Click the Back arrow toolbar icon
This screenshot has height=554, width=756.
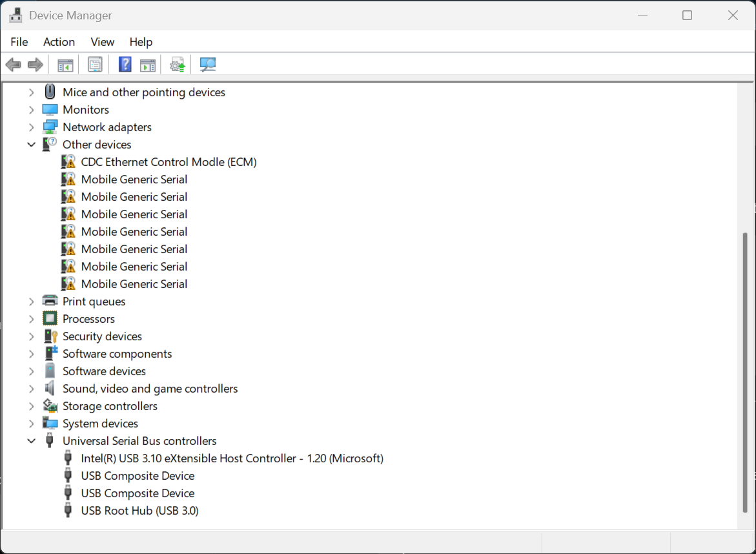tap(14, 65)
